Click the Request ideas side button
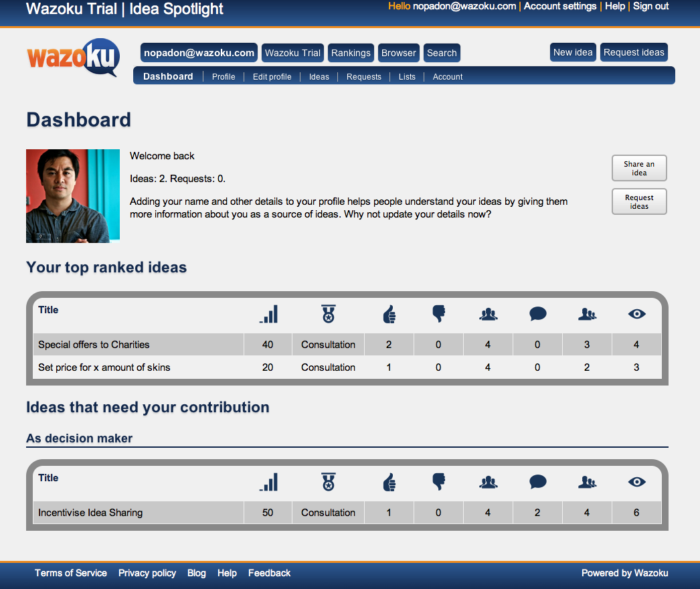Image resolution: width=700 pixels, height=589 pixels. [x=639, y=201]
